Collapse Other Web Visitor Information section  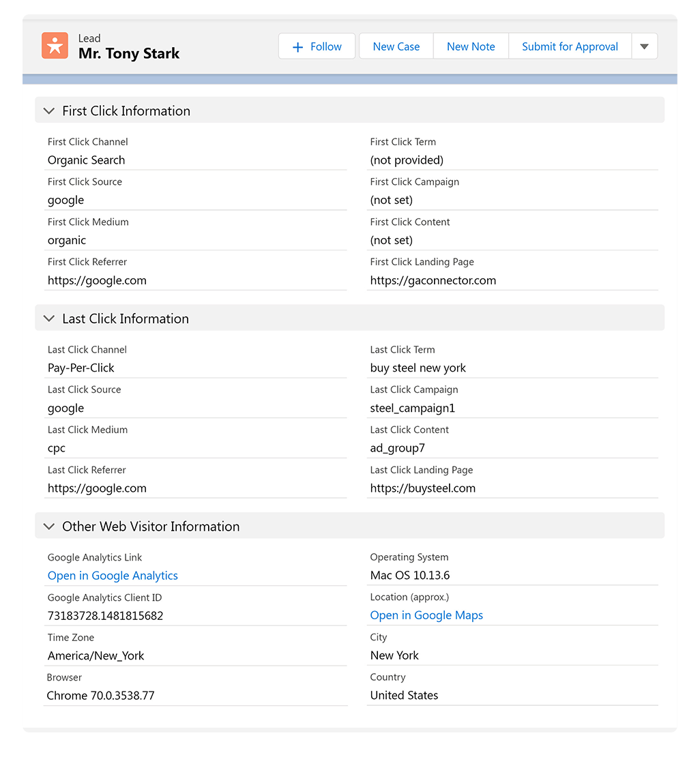49,526
